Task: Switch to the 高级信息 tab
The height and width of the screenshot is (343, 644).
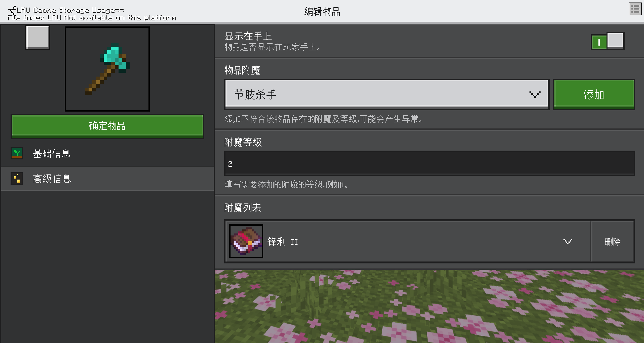Action: pyautogui.click(x=107, y=179)
